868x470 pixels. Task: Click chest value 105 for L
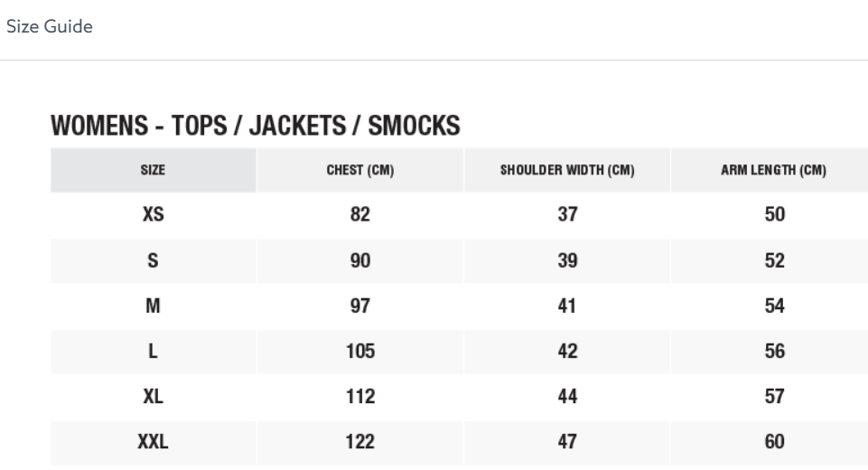point(360,351)
